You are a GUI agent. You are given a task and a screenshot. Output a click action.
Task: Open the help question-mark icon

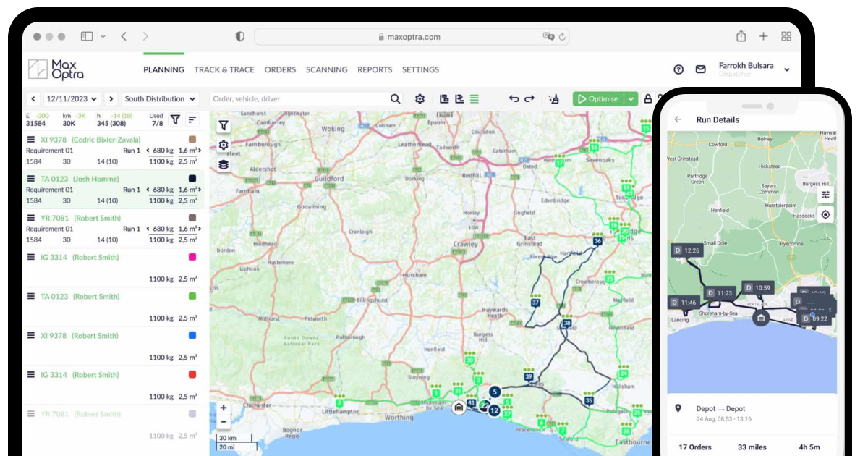[678, 69]
